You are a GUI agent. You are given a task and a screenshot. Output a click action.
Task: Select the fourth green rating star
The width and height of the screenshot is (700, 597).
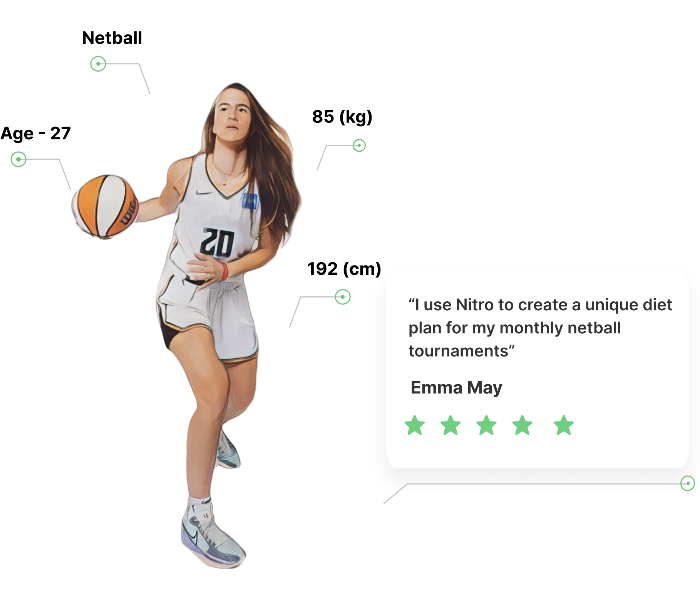[522, 425]
